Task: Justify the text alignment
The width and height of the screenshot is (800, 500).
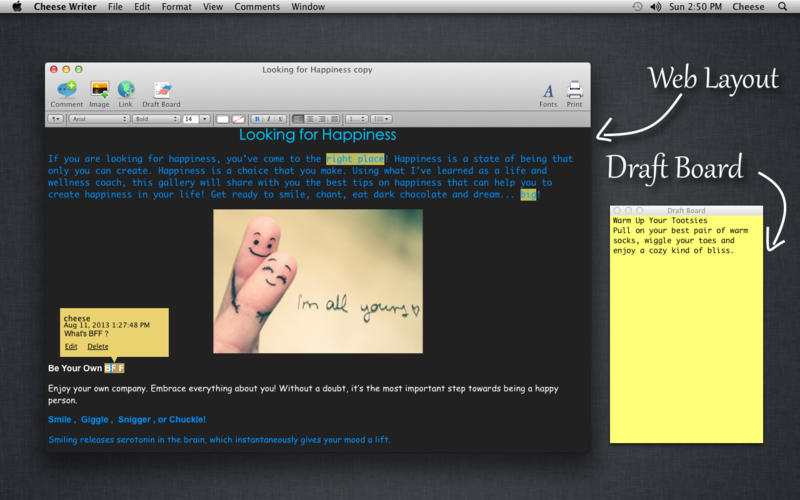Action: click(334, 119)
